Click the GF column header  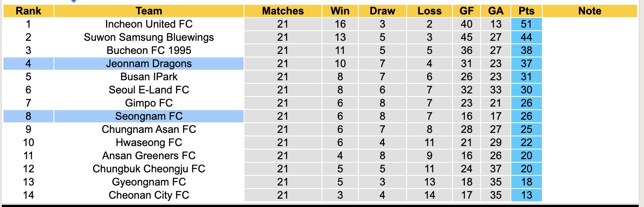point(467,11)
